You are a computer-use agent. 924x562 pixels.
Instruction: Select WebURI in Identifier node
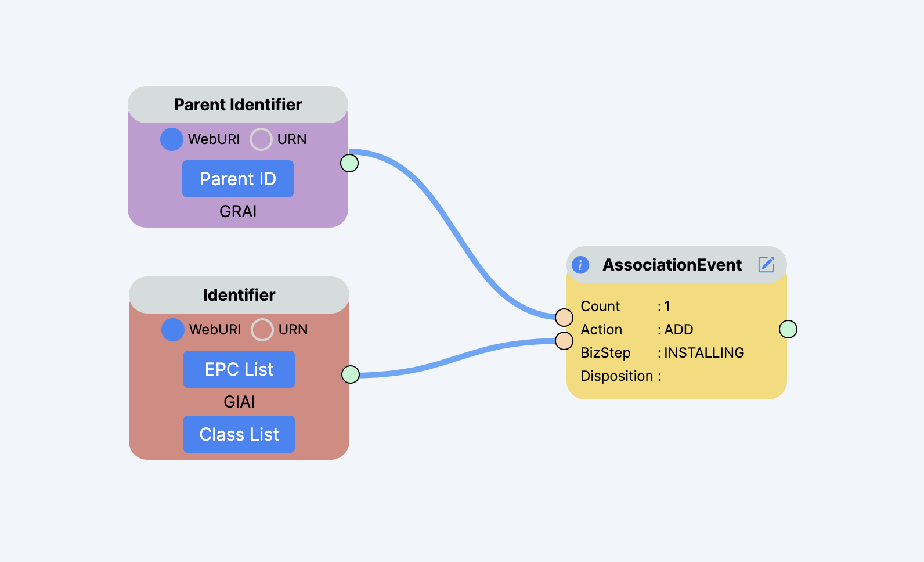(173, 330)
